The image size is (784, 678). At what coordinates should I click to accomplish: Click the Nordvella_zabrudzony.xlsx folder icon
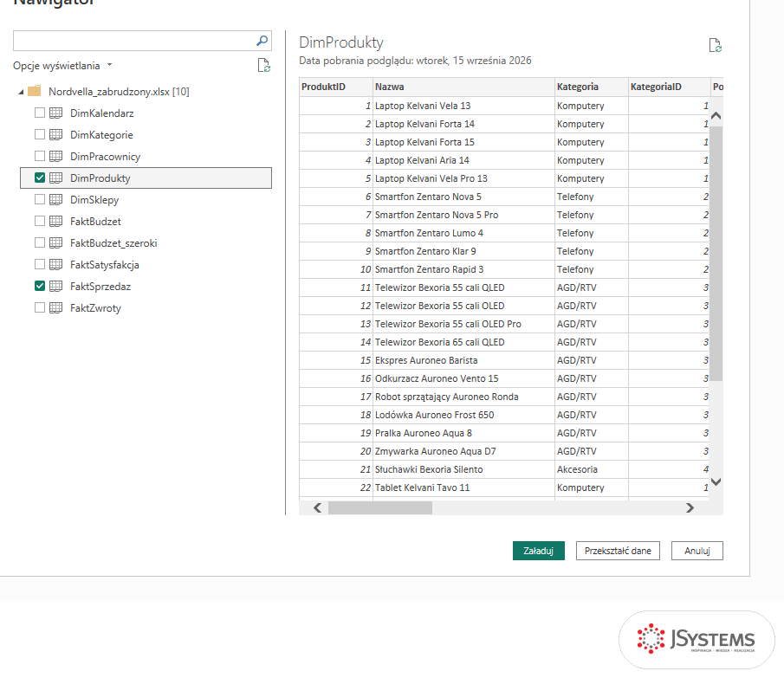click(x=35, y=91)
